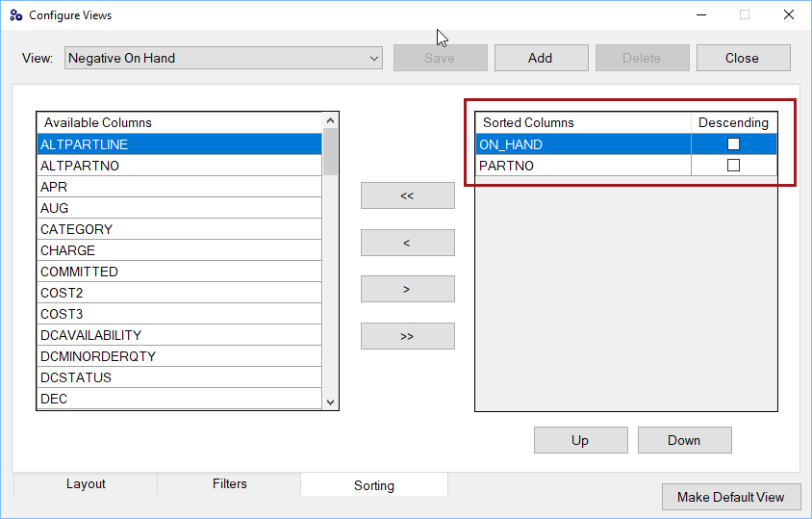This screenshot has height=519, width=812.
Task: Click the add all (>>) button
Action: (408, 336)
